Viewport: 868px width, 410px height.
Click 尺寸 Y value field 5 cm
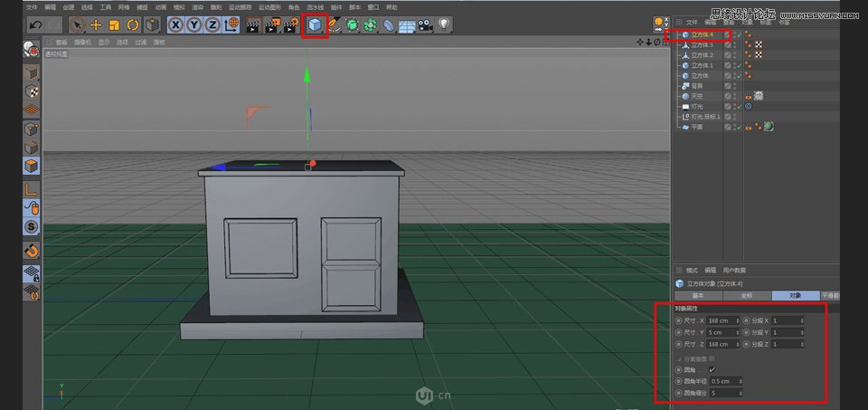[x=723, y=332]
